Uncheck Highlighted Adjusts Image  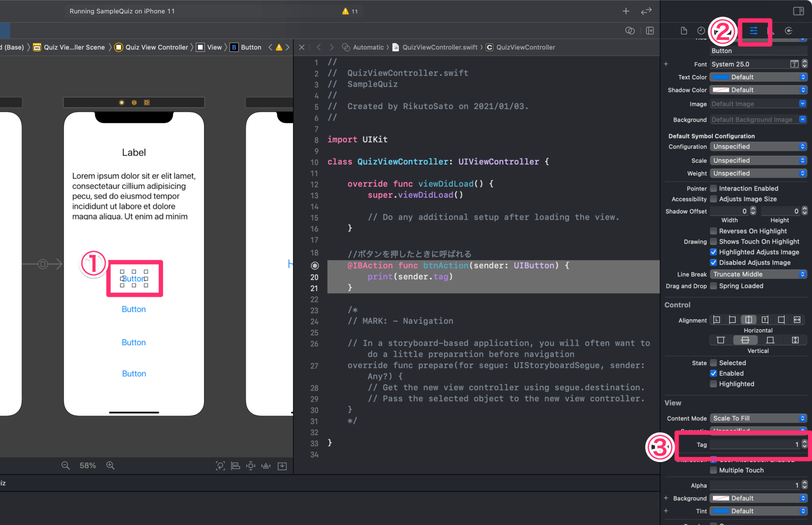(714, 252)
